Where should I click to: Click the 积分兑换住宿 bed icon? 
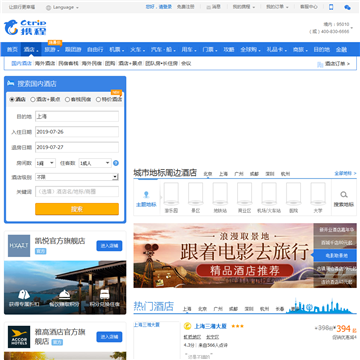105,295
